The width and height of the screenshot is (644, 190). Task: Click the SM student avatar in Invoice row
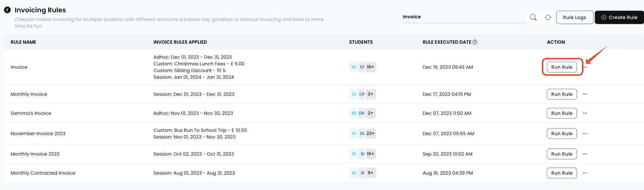pos(353,67)
